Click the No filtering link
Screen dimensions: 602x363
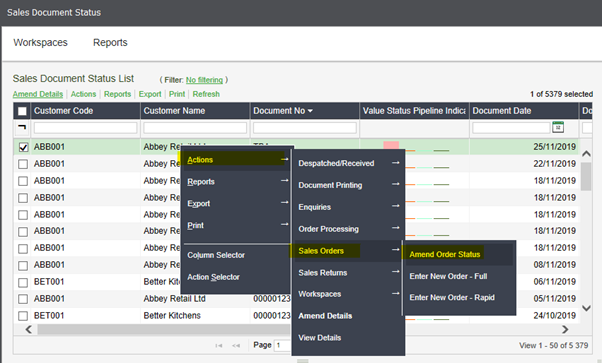[204, 80]
